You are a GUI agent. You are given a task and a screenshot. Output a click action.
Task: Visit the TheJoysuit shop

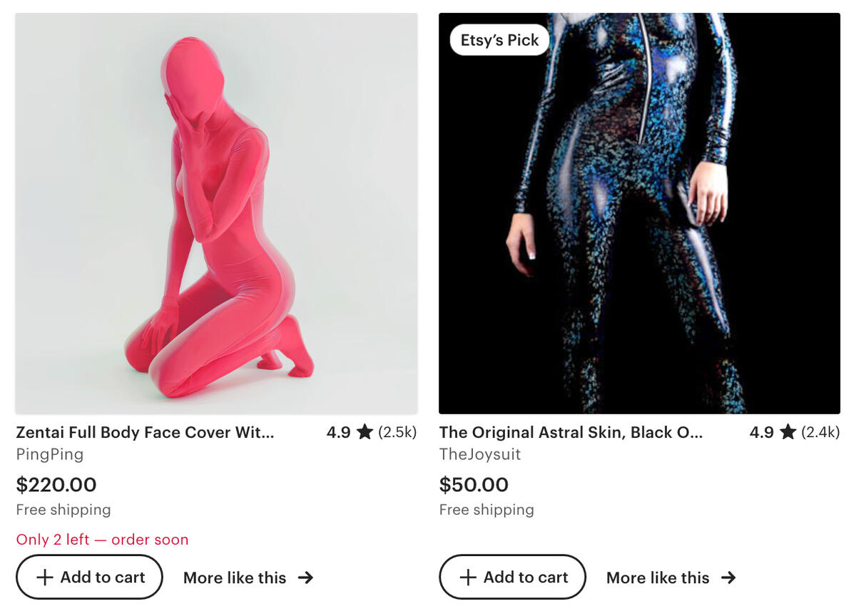[x=480, y=454]
